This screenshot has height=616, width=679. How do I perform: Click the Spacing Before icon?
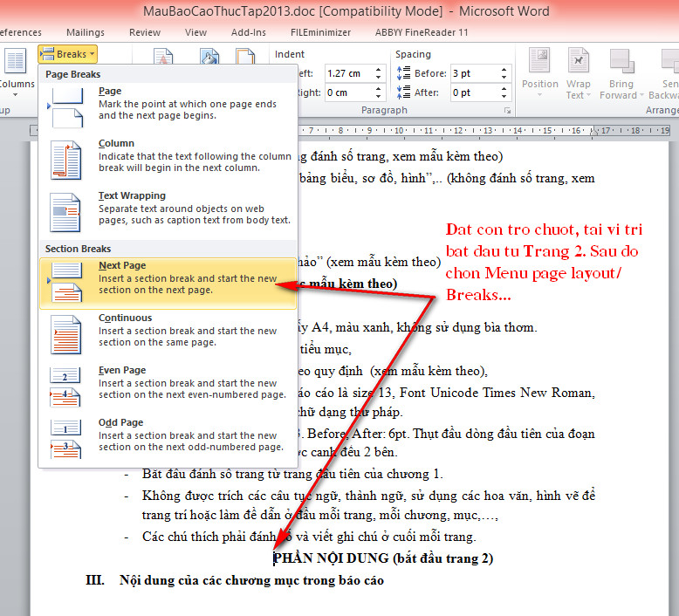[403, 73]
